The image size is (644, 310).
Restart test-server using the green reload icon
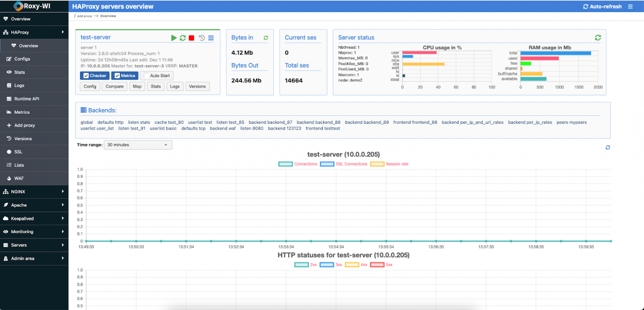point(182,38)
